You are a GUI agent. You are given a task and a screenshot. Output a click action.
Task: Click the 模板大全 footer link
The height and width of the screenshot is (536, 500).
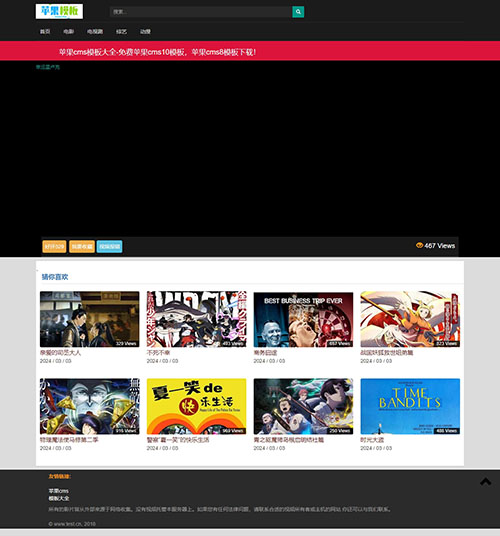coord(59,498)
